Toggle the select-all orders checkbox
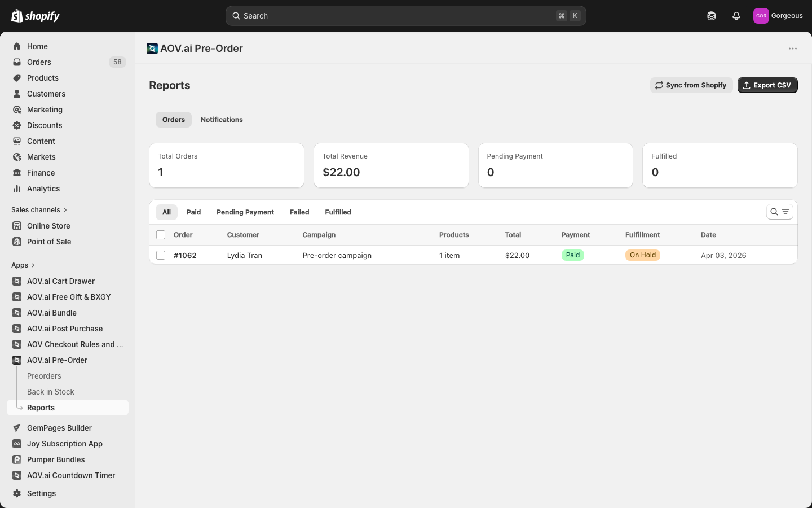 [161, 235]
